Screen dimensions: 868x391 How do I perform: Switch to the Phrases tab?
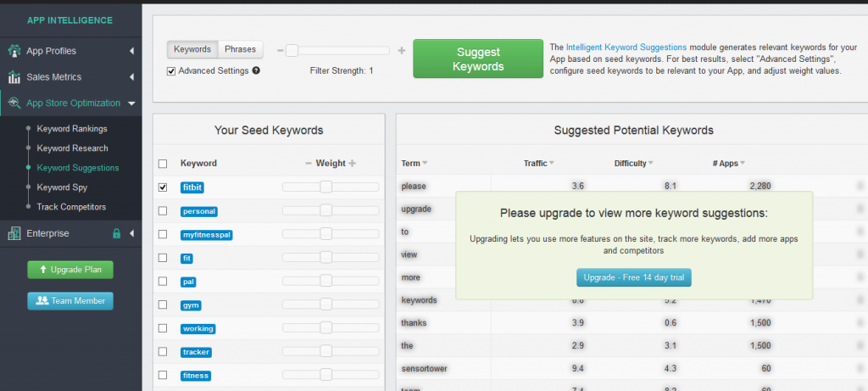(x=240, y=49)
